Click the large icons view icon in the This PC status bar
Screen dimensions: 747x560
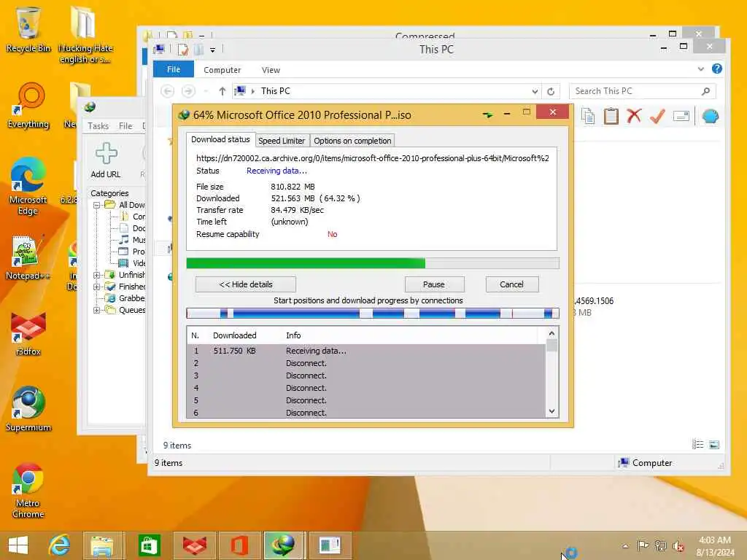pyautogui.click(x=713, y=444)
